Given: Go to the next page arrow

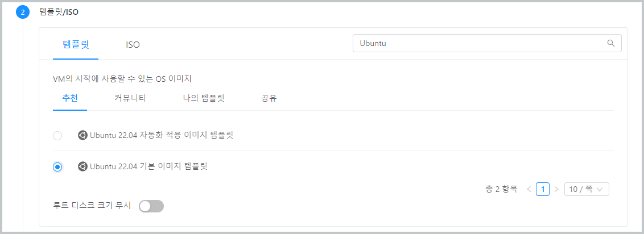Looking at the screenshot, I should 556,189.
